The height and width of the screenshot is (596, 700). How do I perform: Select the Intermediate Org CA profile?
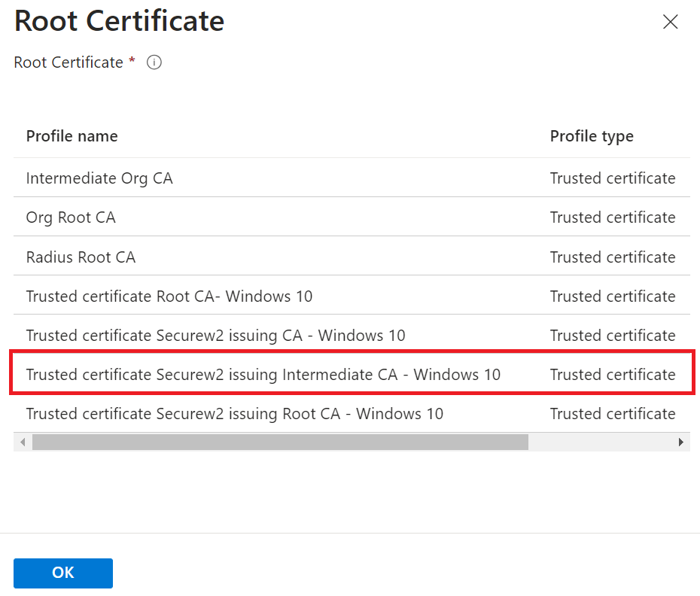tap(99, 178)
